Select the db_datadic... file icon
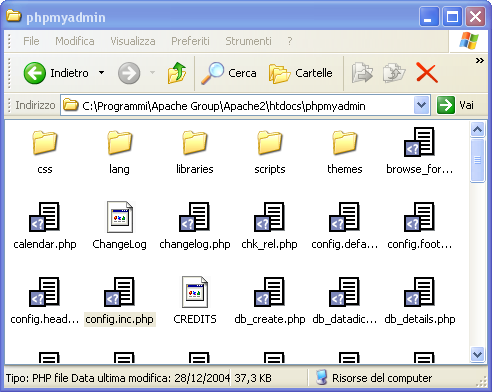The height and width of the screenshot is (392, 492). click(x=344, y=292)
